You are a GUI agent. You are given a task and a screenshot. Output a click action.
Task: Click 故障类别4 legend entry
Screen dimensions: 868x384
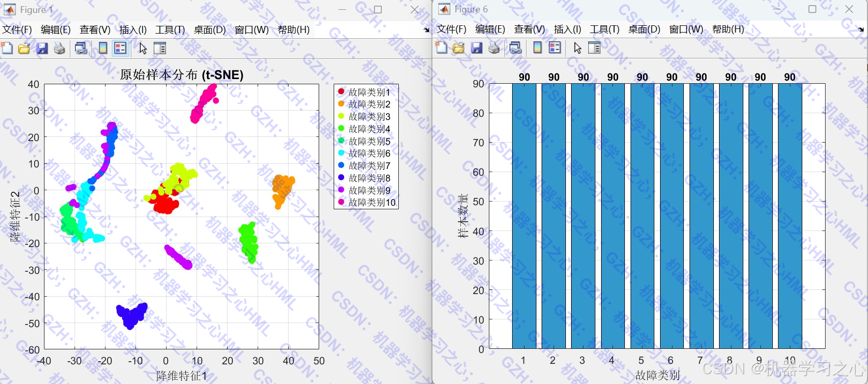(x=364, y=129)
